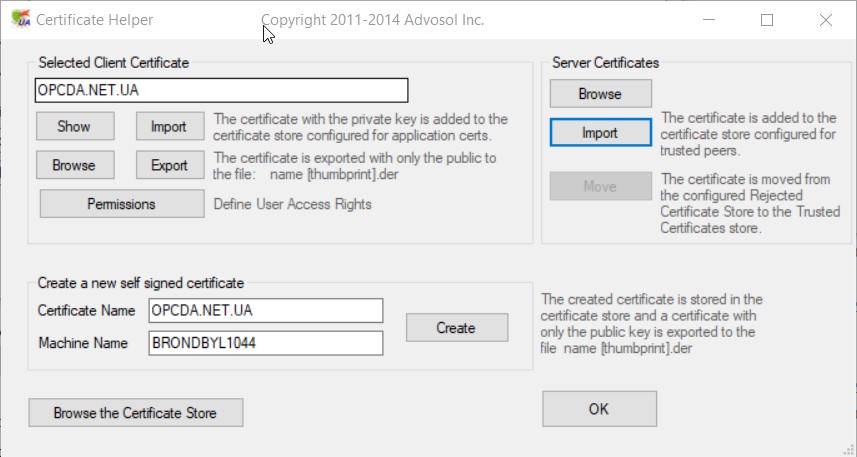Image resolution: width=857 pixels, height=457 pixels.
Task: Click the Certificate Helper title bar text
Action: click(95, 19)
